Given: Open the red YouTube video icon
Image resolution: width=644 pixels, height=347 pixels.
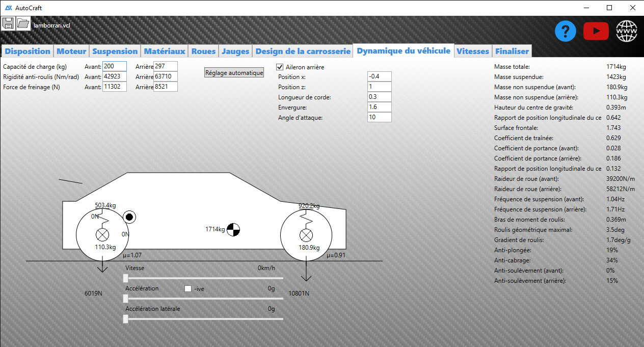Looking at the screenshot, I should pos(596,32).
